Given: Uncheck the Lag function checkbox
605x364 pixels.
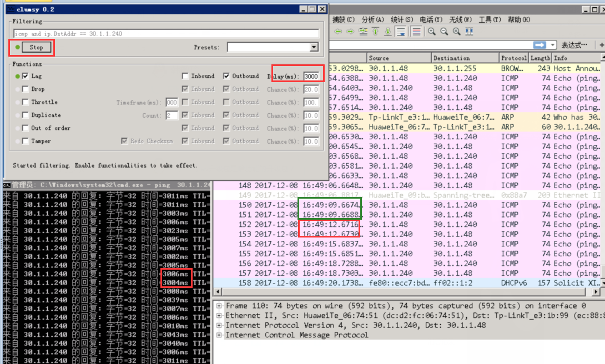Looking at the screenshot, I should click(x=26, y=76).
